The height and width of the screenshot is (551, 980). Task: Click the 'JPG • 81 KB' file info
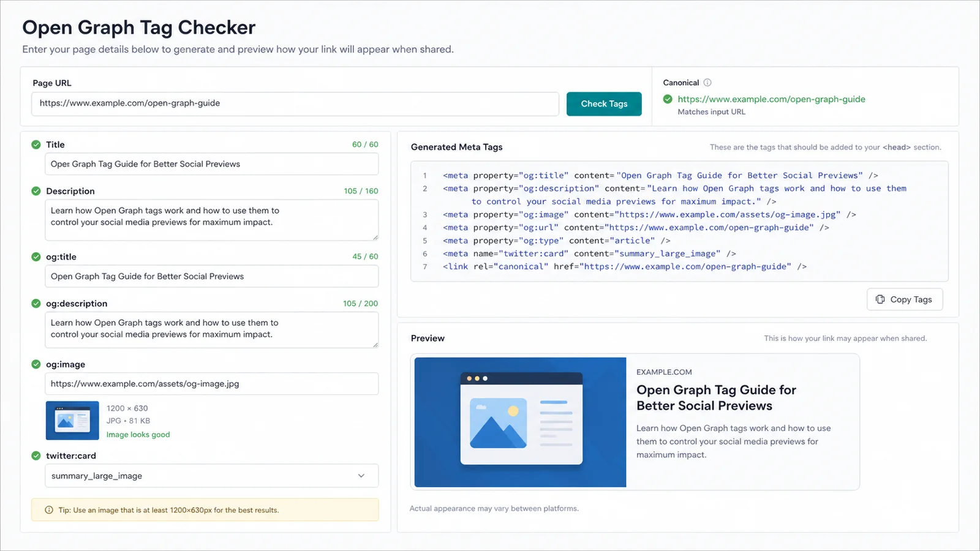[128, 421]
